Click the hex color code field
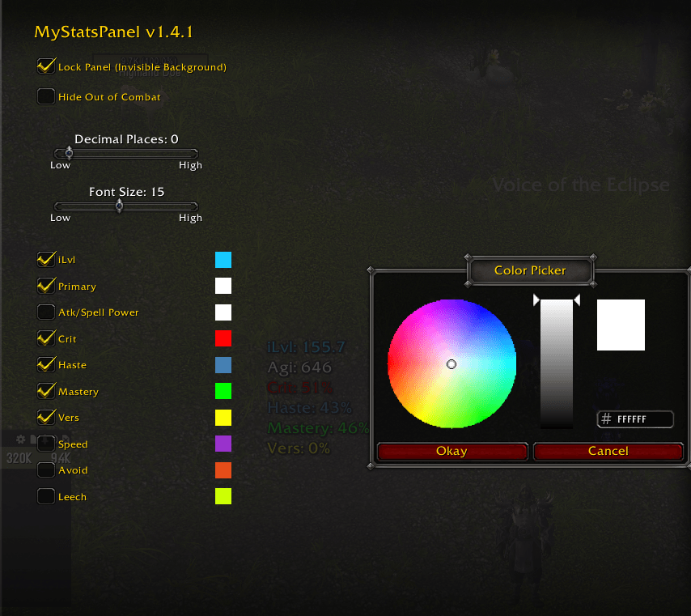Screen dimensions: 691x616 635,419
